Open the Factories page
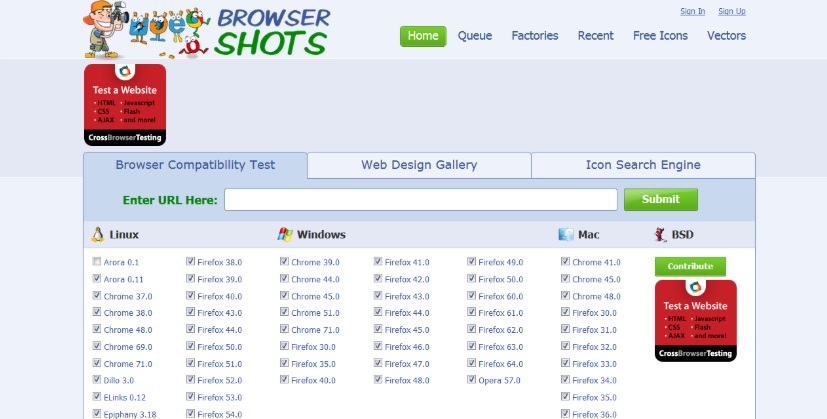This screenshot has height=419, width=827. point(535,36)
